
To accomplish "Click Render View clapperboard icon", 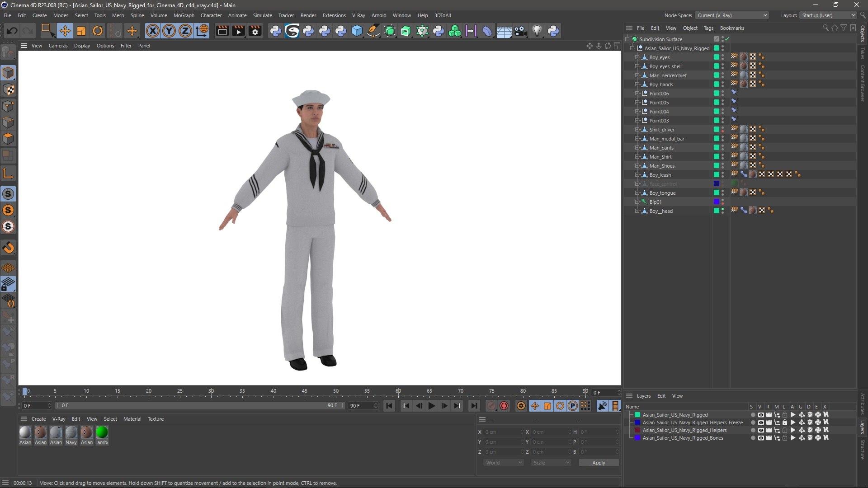I will (x=222, y=31).
